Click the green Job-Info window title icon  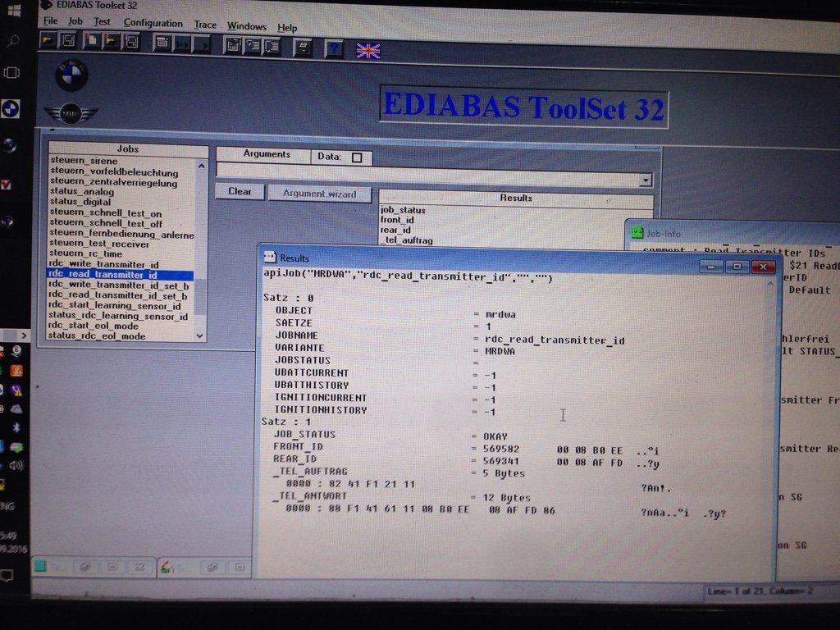tap(637, 232)
